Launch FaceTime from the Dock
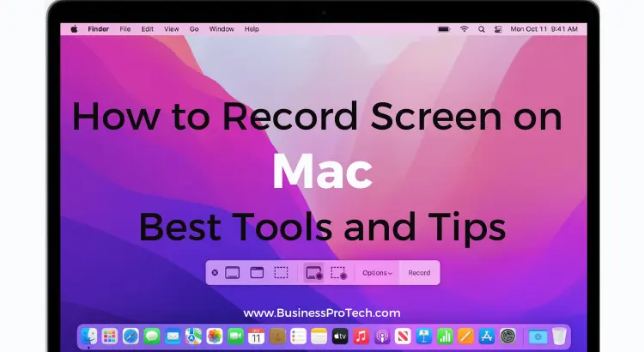The width and height of the screenshot is (644, 352). (235, 337)
